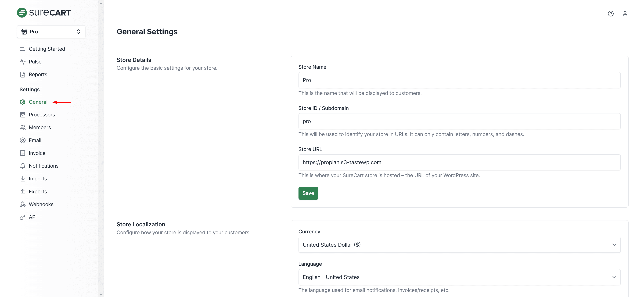Click the Email at-sign icon
The width and height of the screenshot is (644, 297).
(x=23, y=140)
